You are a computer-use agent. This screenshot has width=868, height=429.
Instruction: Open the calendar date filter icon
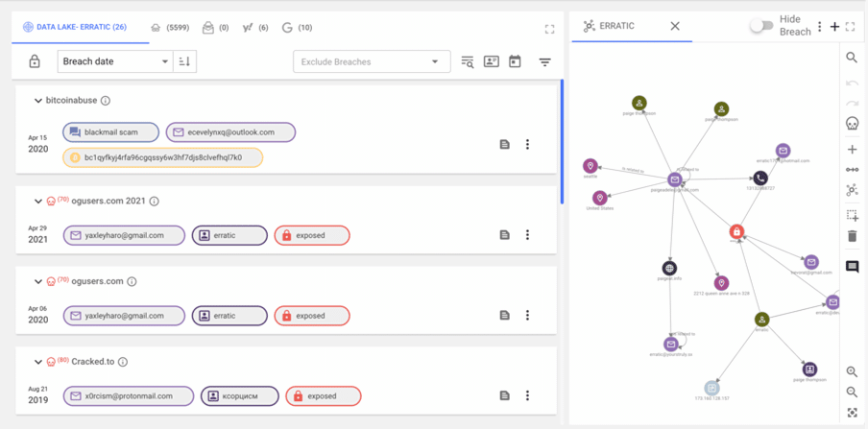(x=515, y=61)
